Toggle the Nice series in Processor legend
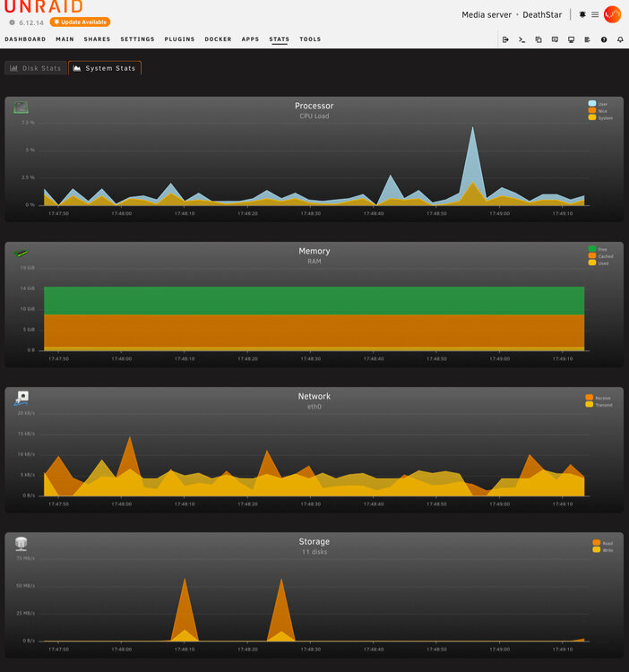The width and height of the screenshot is (629, 672). 598,110
